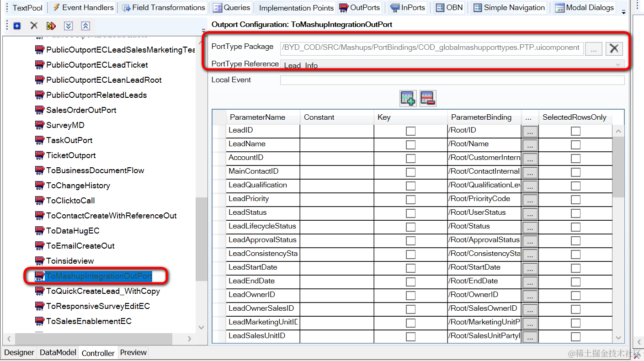644x361 pixels.
Task: Clear PortType Package with the X button
Action: pyautogui.click(x=614, y=48)
